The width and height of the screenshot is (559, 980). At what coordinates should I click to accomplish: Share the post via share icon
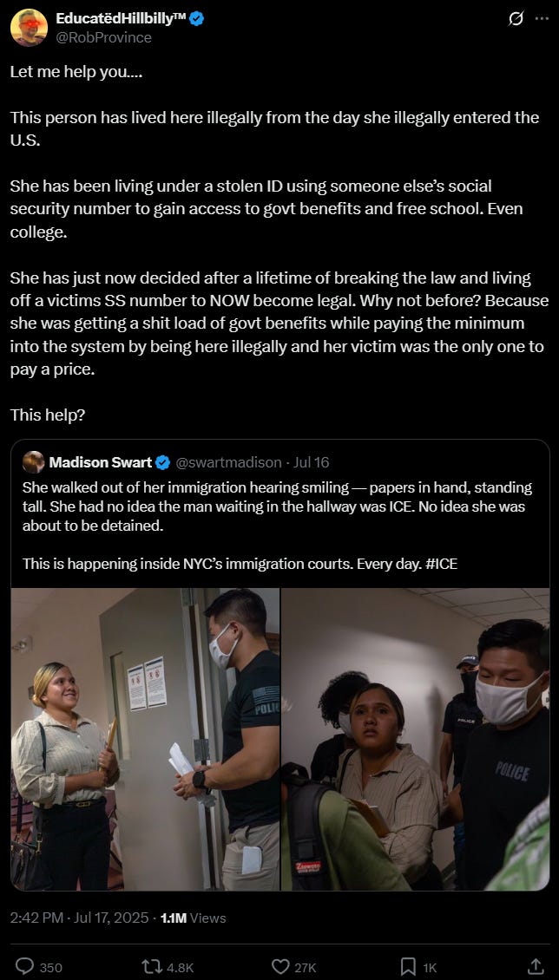pos(536,967)
